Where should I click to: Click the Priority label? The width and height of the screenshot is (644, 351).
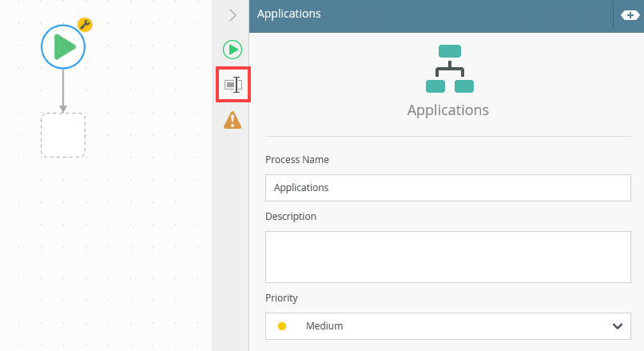281,297
